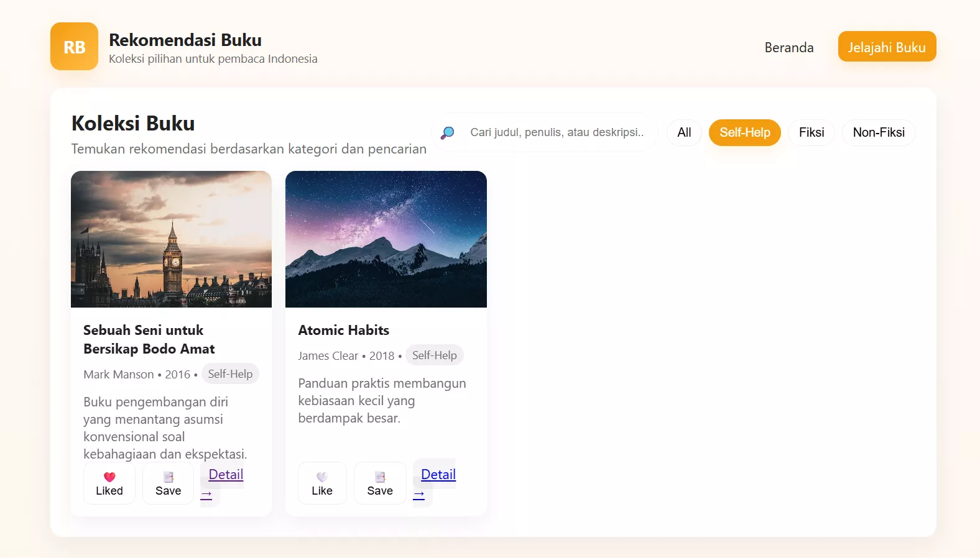Screen dimensions: 980x558
Task: Click the Atomic Habits starry mountain cover
Action: (x=386, y=239)
